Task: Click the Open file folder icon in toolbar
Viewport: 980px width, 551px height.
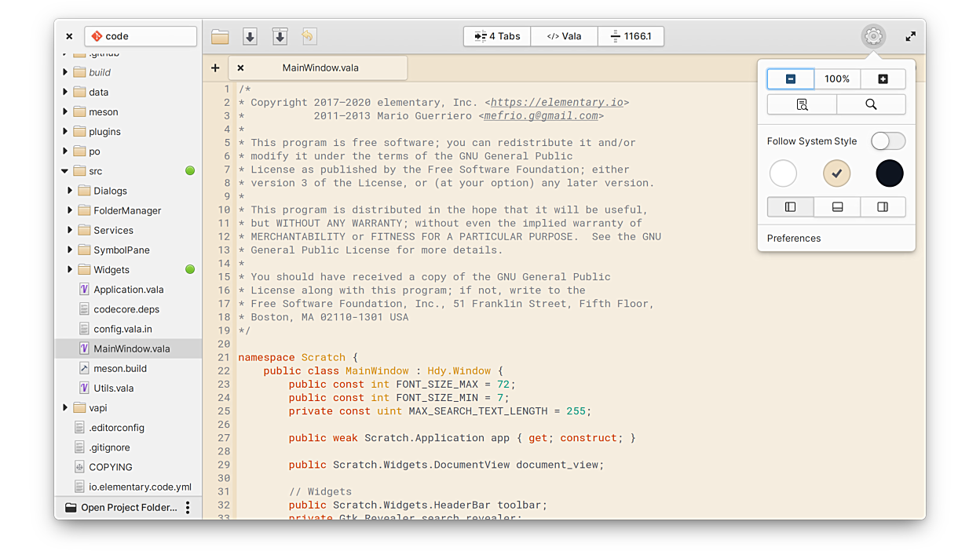Action: (220, 37)
